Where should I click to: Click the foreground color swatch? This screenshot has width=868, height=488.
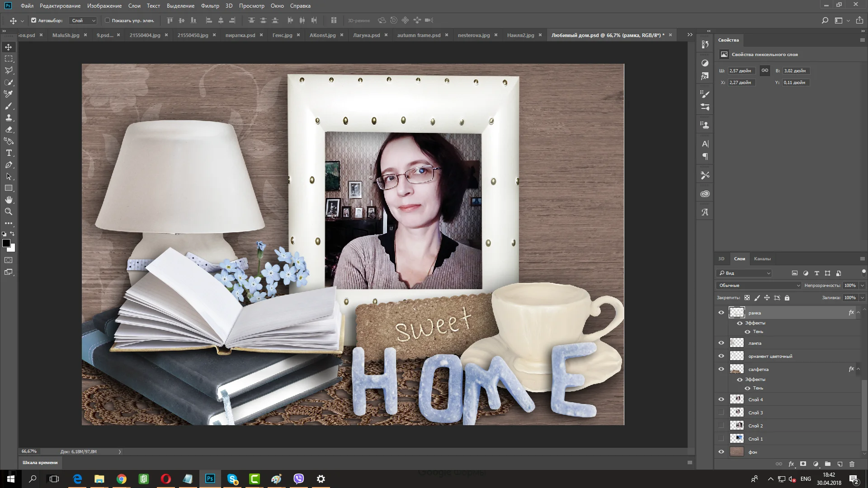(x=6, y=243)
